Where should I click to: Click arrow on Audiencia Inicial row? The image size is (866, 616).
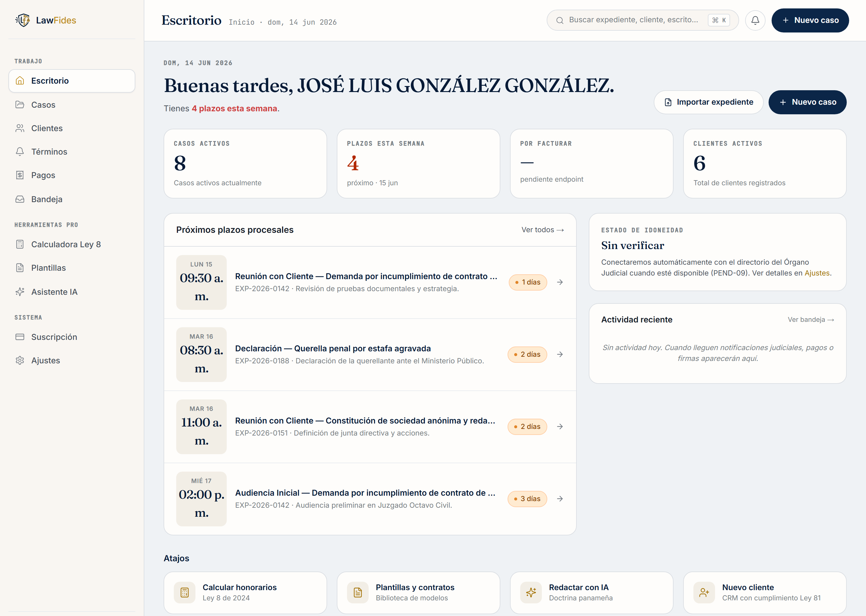coord(560,499)
